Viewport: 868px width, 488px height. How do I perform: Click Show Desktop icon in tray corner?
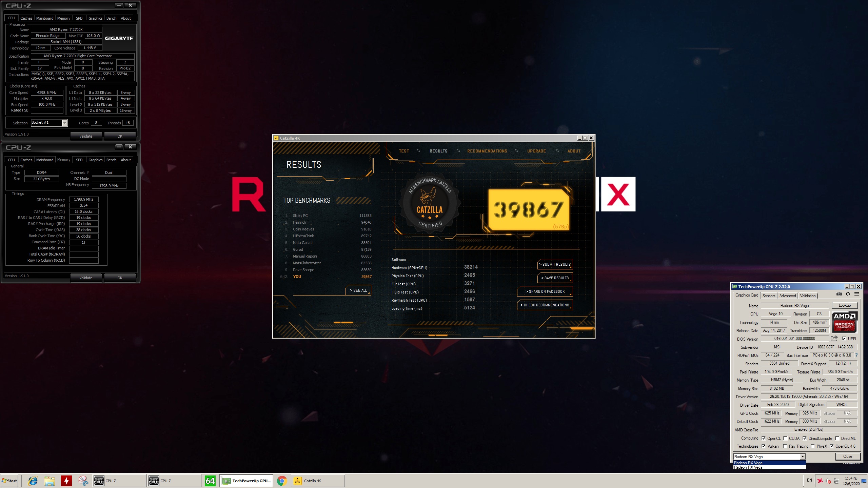864,481
